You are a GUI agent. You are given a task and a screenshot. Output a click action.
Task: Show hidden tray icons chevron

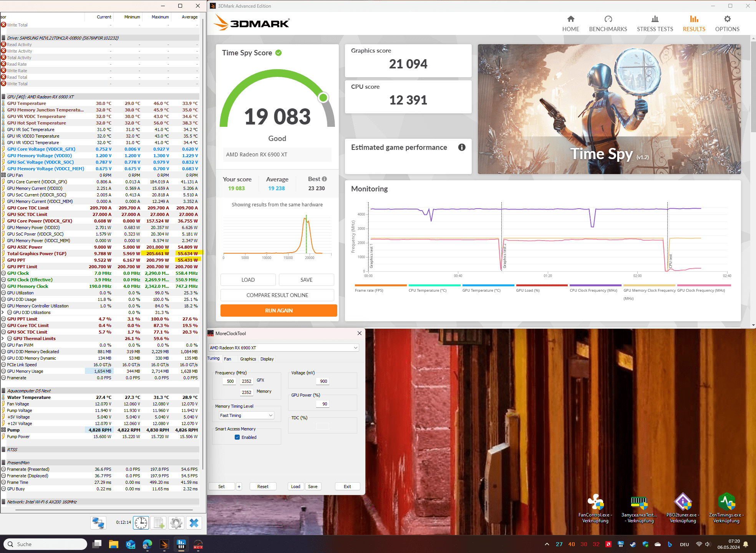pos(547,544)
